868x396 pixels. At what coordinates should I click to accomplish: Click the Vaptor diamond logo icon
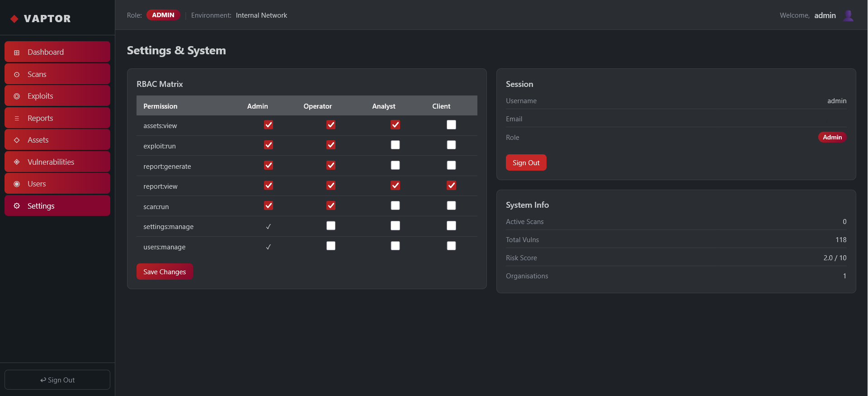[x=14, y=19]
